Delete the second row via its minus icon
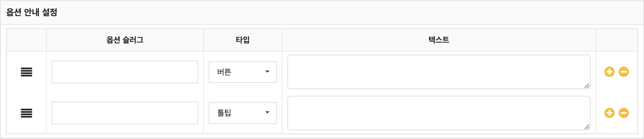Screen dimensions: 644x139 point(624,113)
